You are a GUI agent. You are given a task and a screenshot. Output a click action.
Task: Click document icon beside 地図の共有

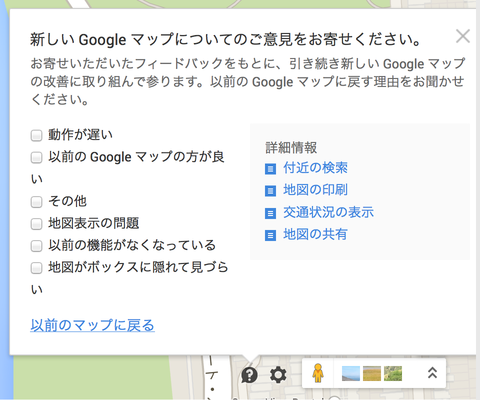click(270, 235)
